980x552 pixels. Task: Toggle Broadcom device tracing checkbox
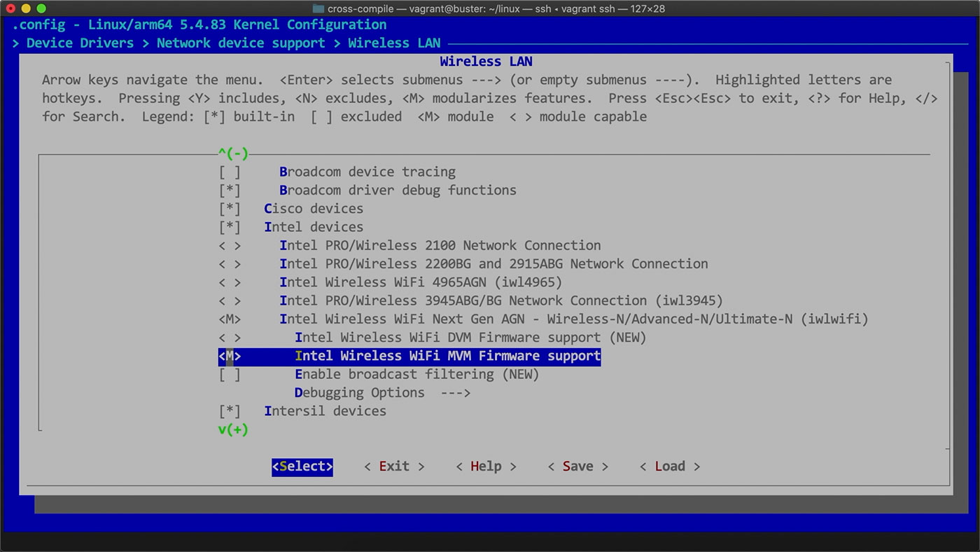point(230,172)
